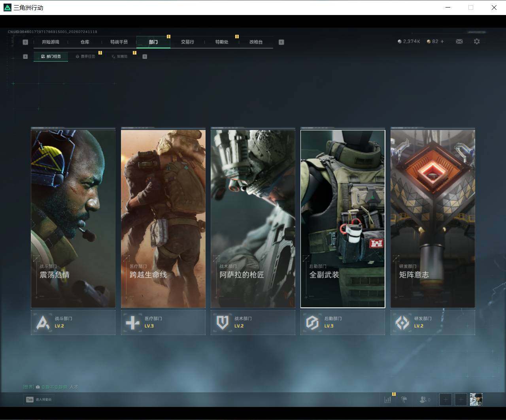506x420 pixels.
Task: Open the third sub-tab in the row
Action: coord(119,57)
